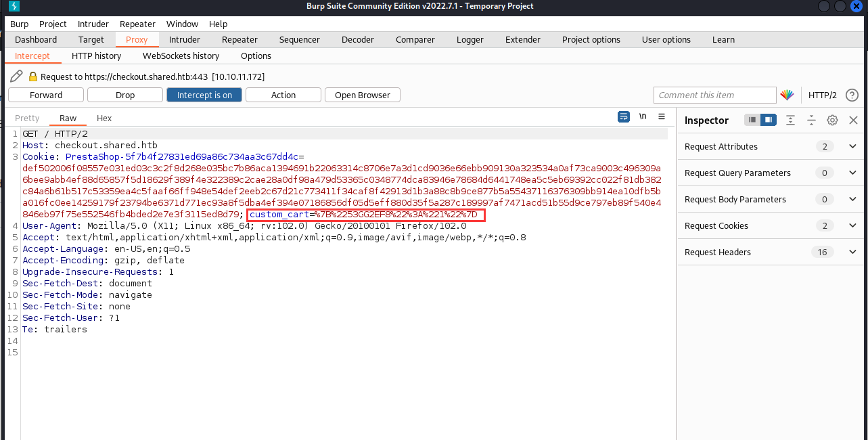Toggle non-printable characters \n button
868x440 pixels.
pos(643,116)
